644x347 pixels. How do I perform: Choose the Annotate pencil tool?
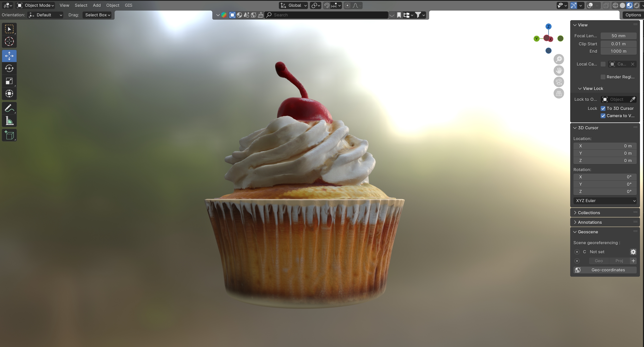[9, 108]
